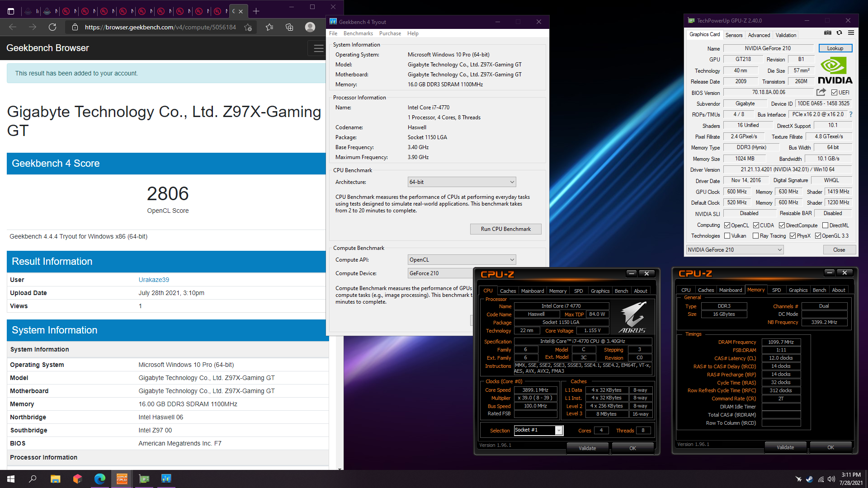Click Run CPU Benchmark button
868x488 pixels.
[x=505, y=229]
